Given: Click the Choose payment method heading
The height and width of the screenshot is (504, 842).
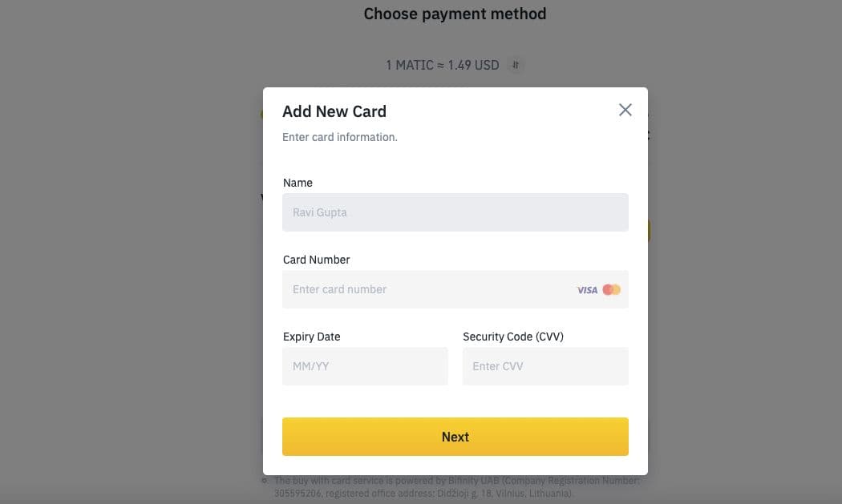Looking at the screenshot, I should click(x=455, y=14).
